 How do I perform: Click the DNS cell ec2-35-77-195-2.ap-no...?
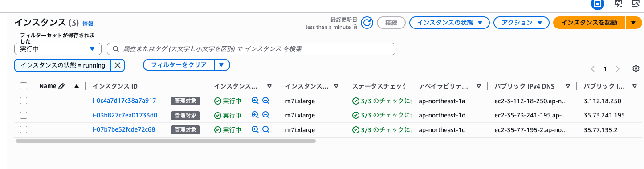click(531, 130)
